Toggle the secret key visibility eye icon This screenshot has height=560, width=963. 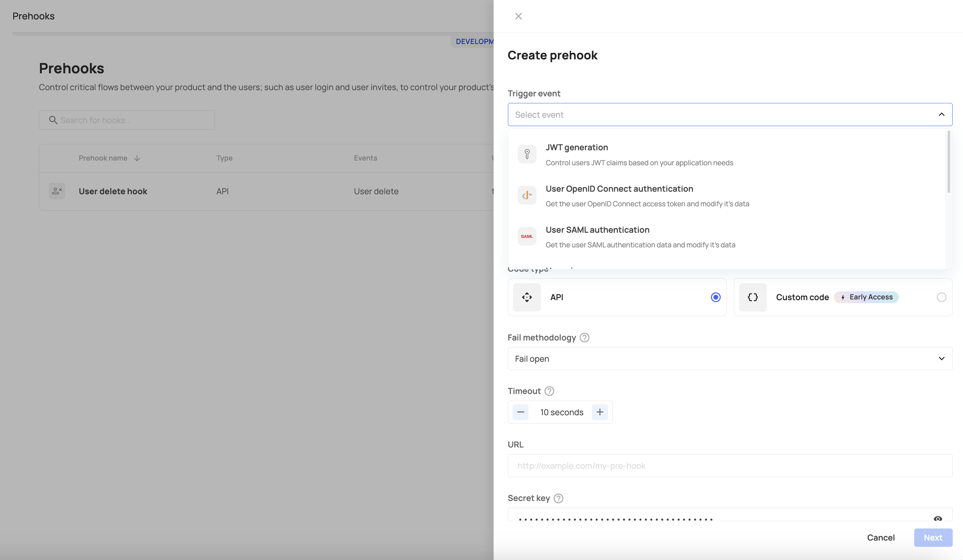pyautogui.click(x=938, y=519)
